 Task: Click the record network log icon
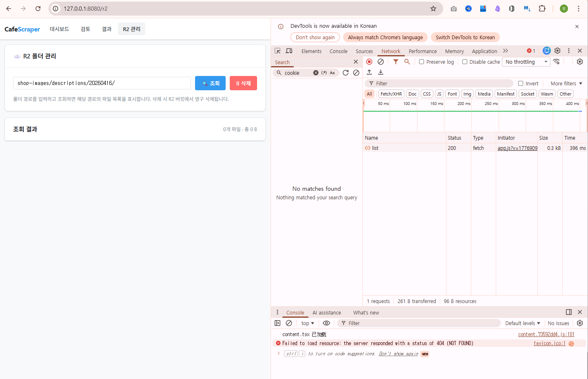pyautogui.click(x=369, y=62)
